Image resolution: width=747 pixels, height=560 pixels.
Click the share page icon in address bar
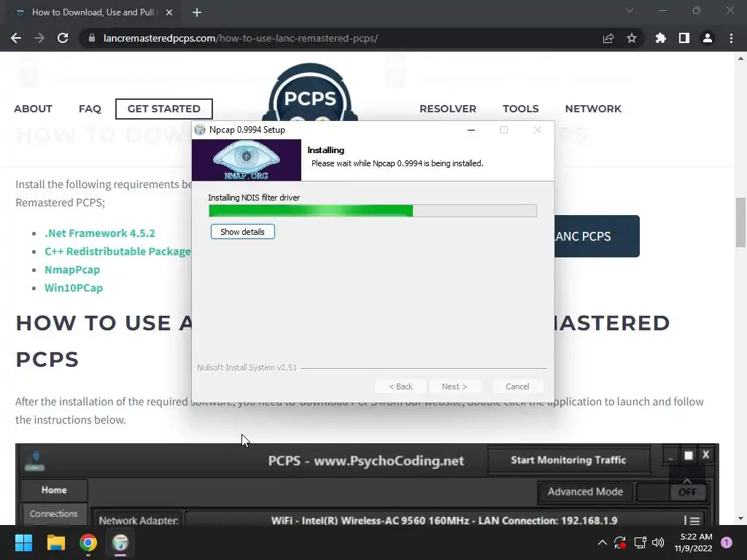click(x=608, y=38)
